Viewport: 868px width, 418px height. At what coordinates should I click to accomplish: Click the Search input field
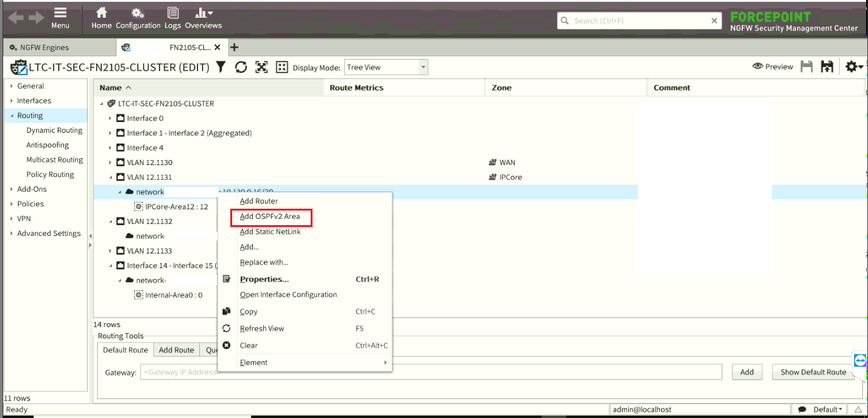click(x=639, y=21)
